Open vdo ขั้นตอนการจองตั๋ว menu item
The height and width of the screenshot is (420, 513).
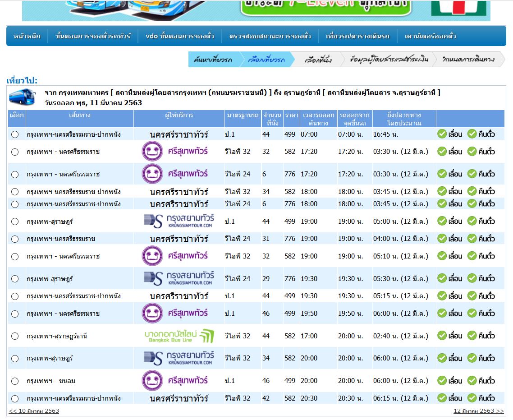click(179, 36)
